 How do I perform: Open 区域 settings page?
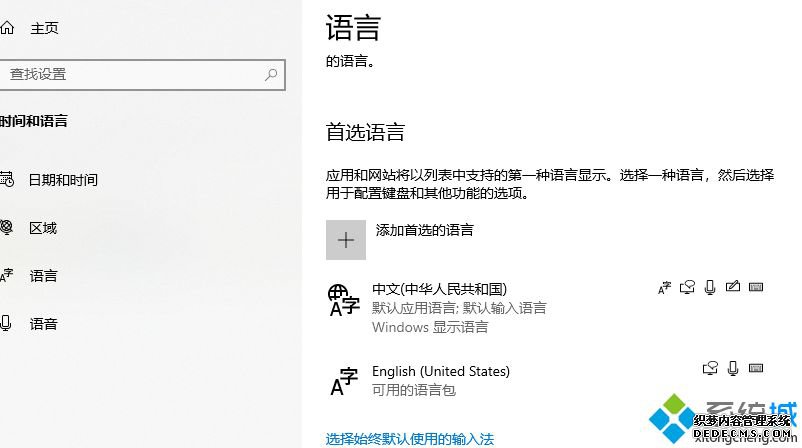tap(43, 228)
